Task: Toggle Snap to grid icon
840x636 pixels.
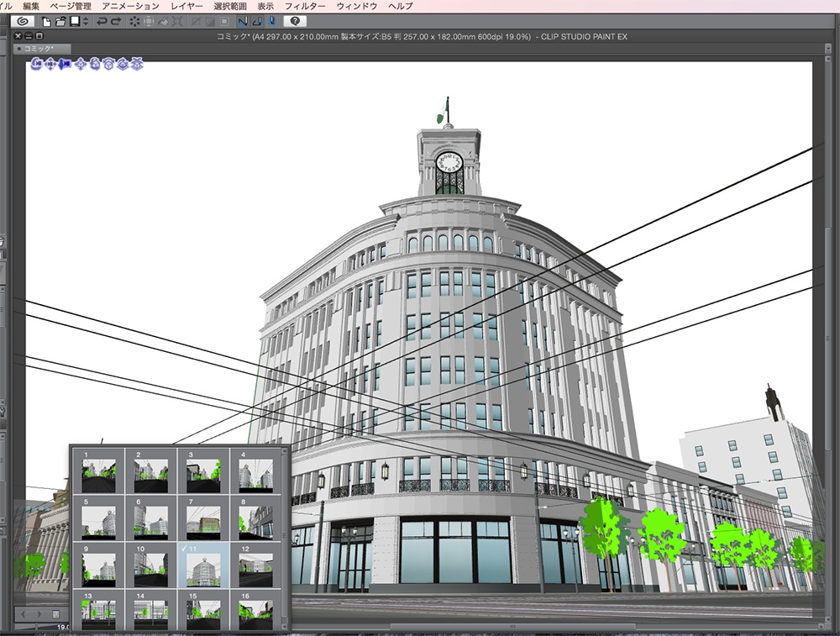Action: point(271,22)
